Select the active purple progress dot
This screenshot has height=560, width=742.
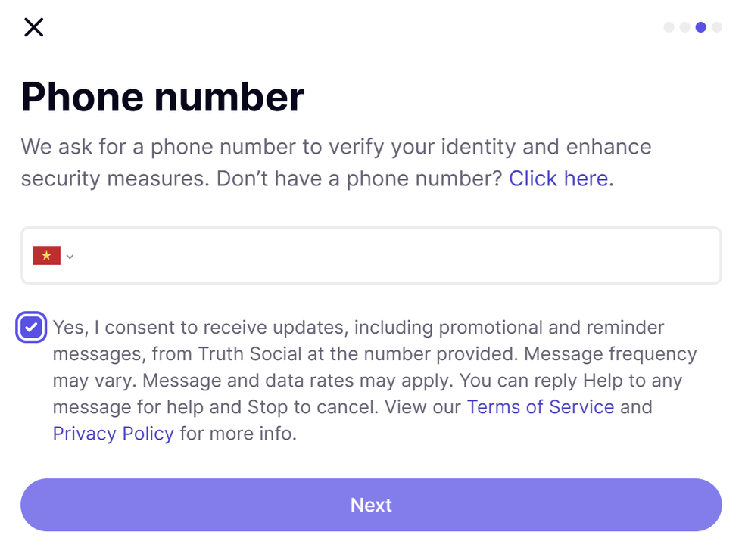pyautogui.click(x=700, y=27)
